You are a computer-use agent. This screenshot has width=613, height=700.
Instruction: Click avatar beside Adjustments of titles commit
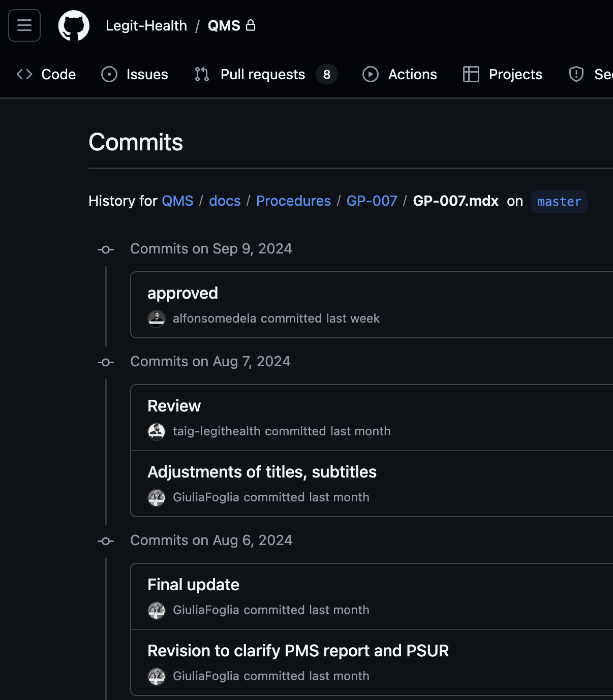[157, 497]
